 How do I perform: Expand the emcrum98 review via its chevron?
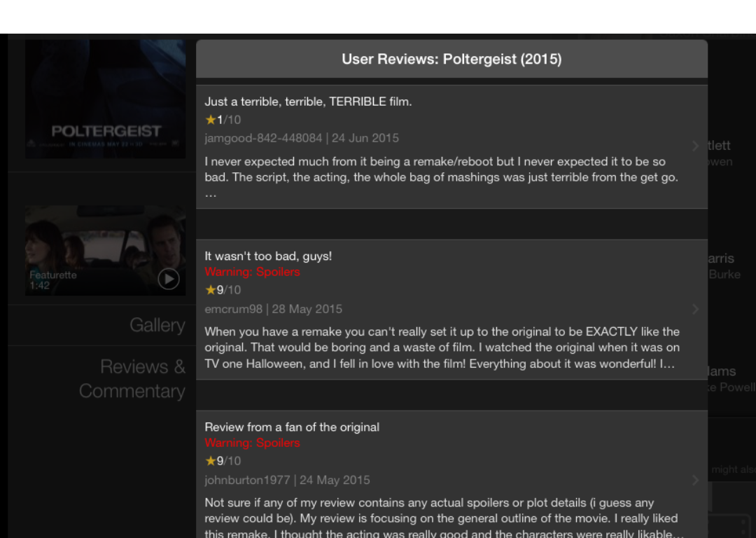(695, 310)
